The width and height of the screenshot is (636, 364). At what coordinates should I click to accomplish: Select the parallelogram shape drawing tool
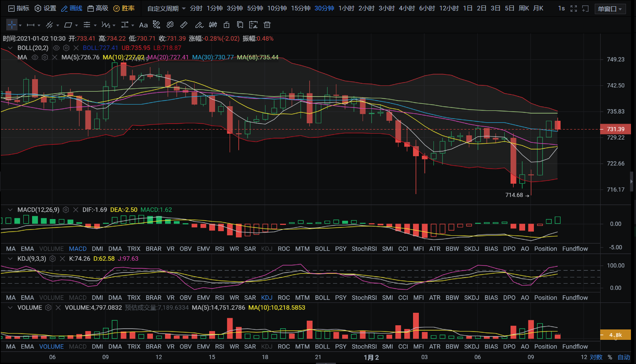point(68,25)
